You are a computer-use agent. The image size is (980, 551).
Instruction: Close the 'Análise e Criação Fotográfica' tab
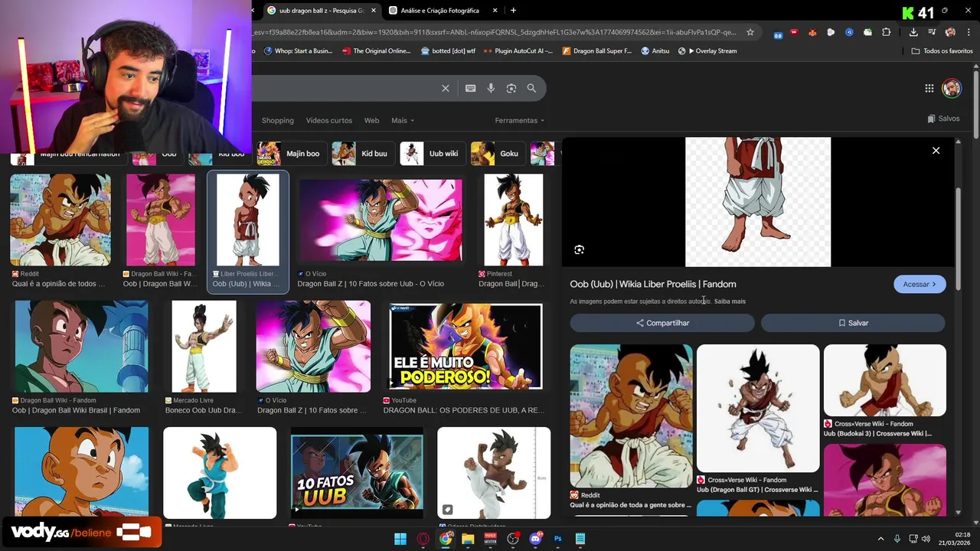(x=495, y=11)
